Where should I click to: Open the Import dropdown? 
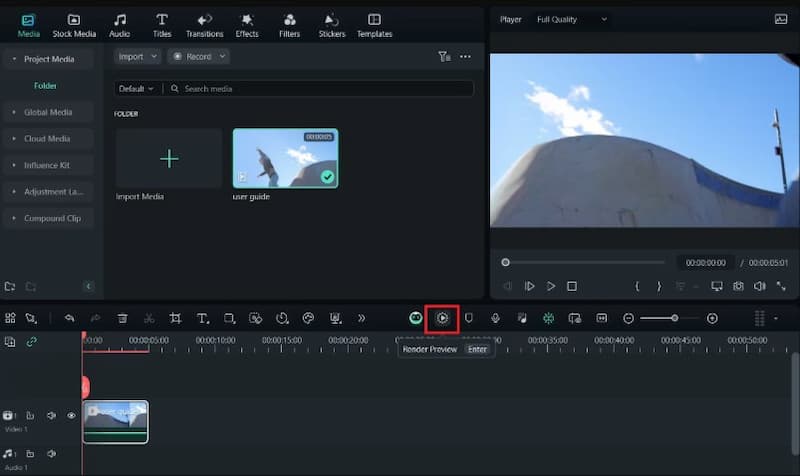tap(138, 57)
